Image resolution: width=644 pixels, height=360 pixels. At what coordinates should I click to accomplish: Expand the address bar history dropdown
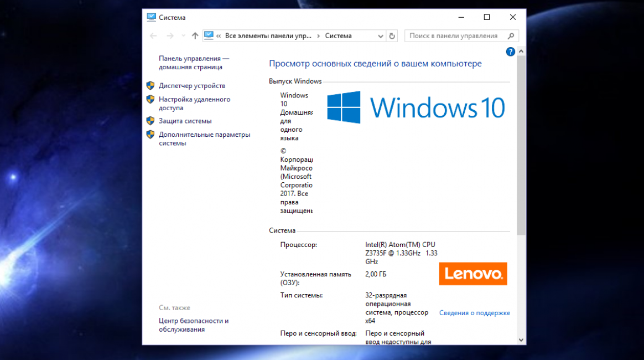pos(380,36)
